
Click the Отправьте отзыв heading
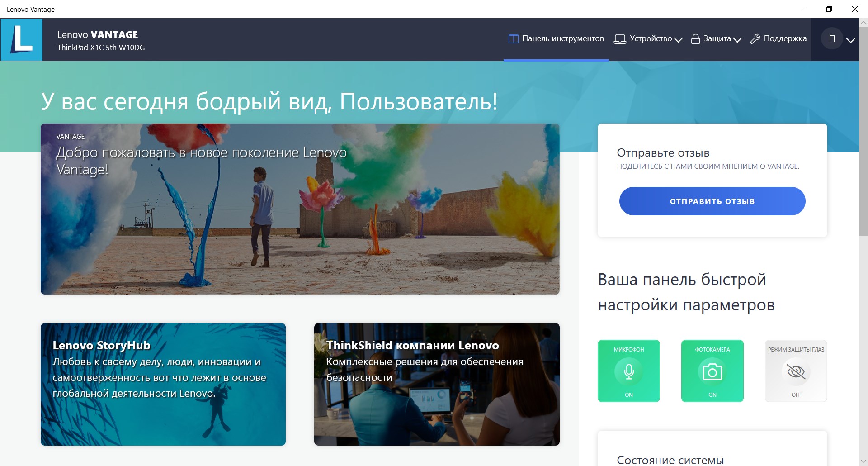tap(663, 153)
